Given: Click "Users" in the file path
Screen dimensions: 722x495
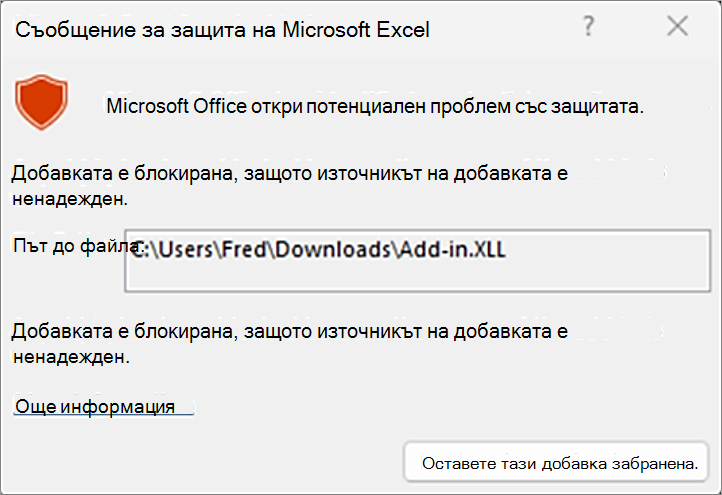Looking at the screenshot, I should (x=186, y=249).
